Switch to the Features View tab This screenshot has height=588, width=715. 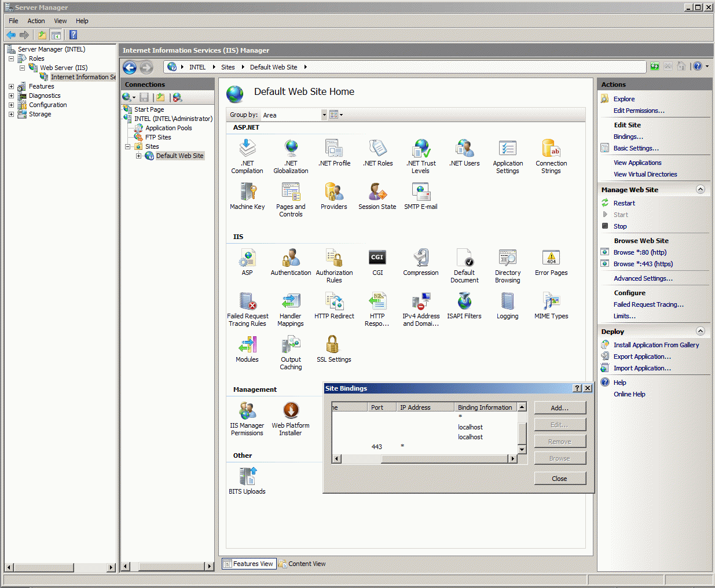(248, 564)
